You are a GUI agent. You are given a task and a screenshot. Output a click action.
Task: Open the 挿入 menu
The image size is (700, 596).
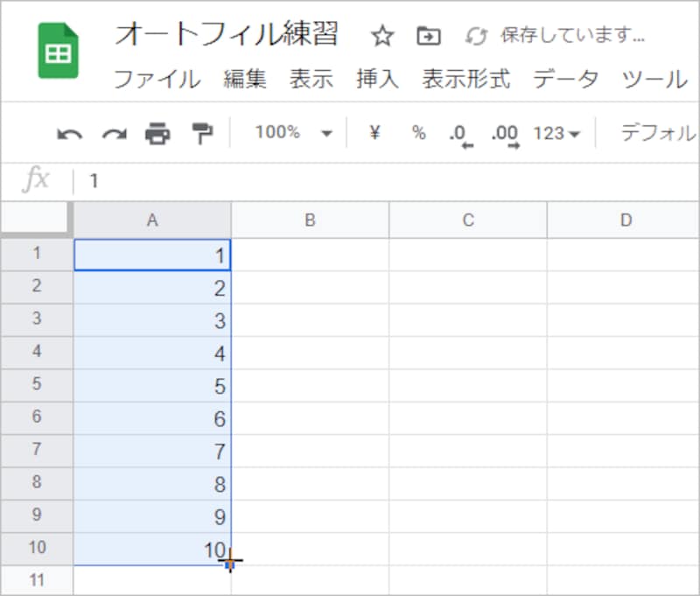(376, 80)
